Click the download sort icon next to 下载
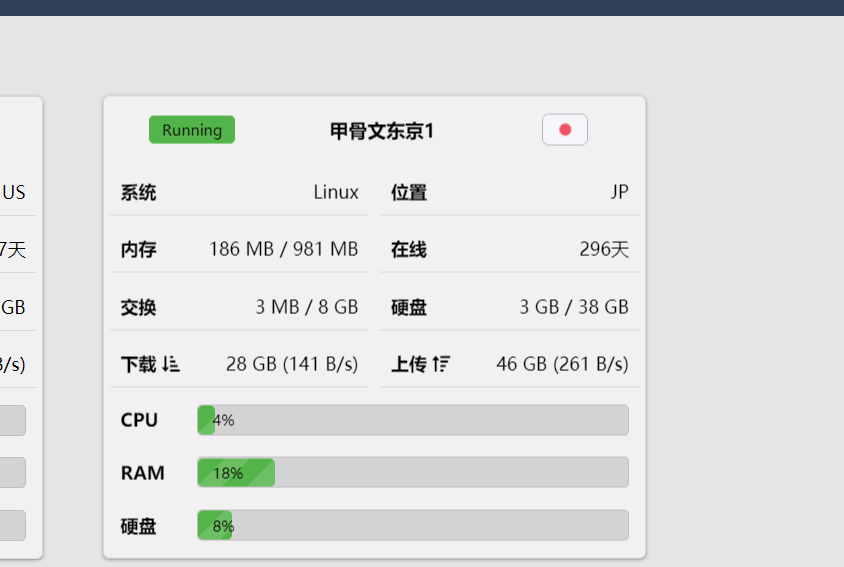This screenshot has height=567, width=844. click(171, 364)
